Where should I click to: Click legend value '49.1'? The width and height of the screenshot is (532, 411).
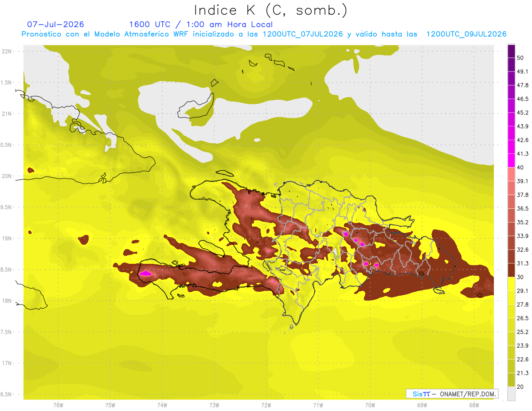point(523,71)
